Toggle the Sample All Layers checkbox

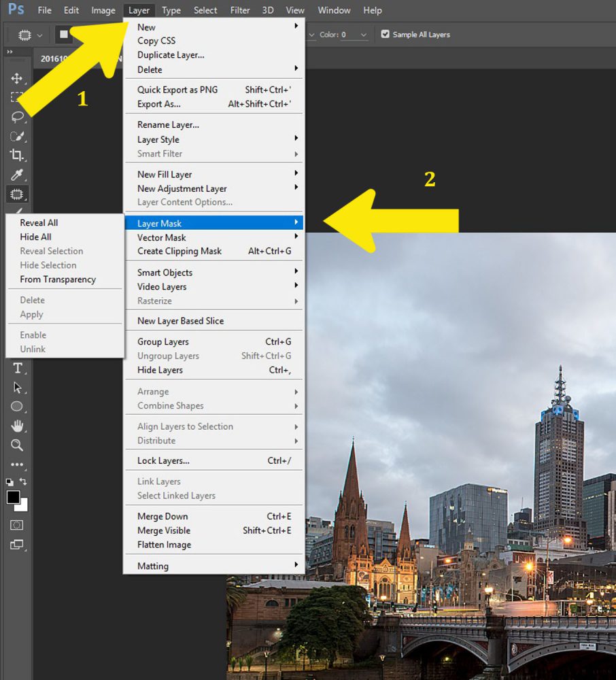pyautogui.click(x=386, y=34)
